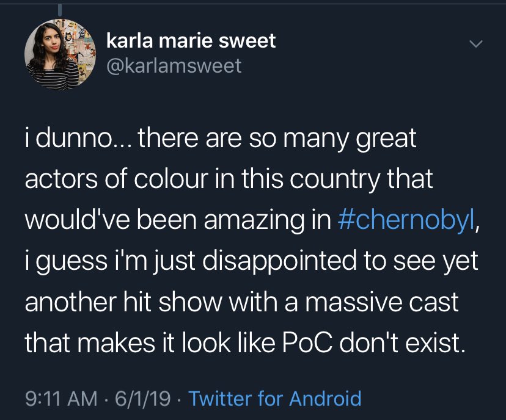Click the 9:11 AM timestamp
The image size is (506, 420).
click(x=61, y=399)
